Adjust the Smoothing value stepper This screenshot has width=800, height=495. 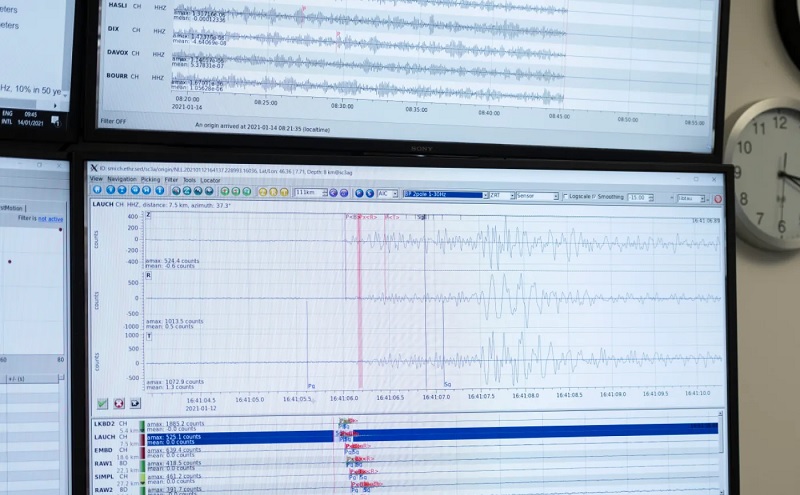point(651,197)
